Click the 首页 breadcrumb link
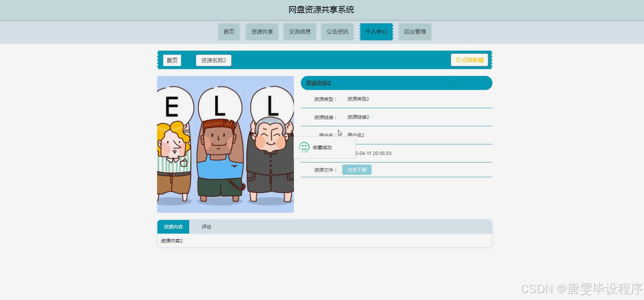The image size is (644, 300). coord(172,60)
